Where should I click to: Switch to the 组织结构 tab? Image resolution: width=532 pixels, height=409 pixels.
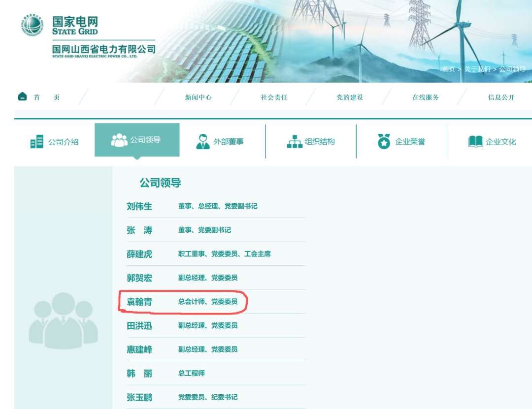(311, 142)
